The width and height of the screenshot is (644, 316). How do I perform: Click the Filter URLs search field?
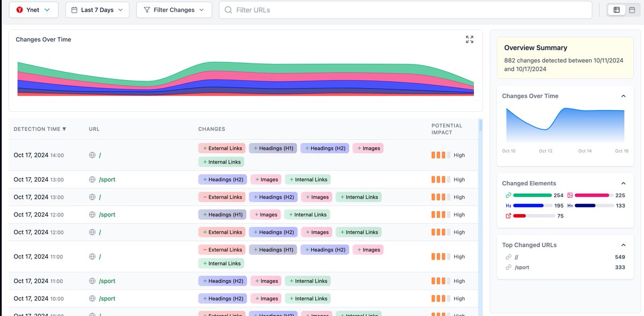(405, 10)
